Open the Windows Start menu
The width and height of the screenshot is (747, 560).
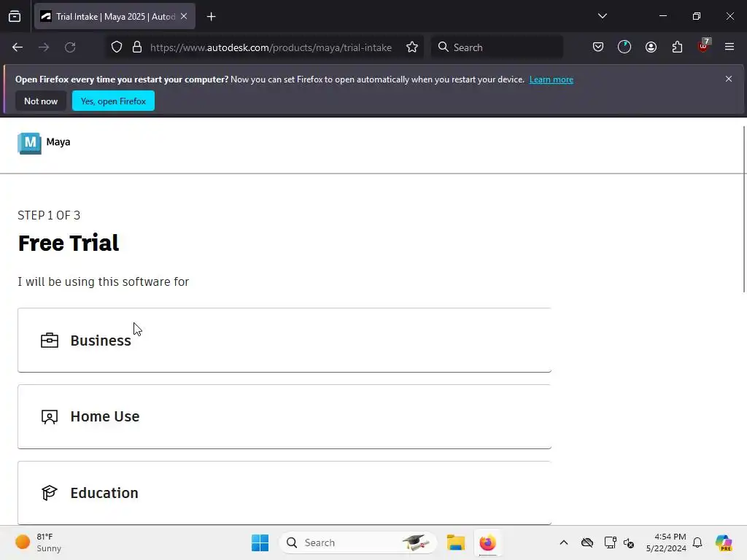point(260,542)
